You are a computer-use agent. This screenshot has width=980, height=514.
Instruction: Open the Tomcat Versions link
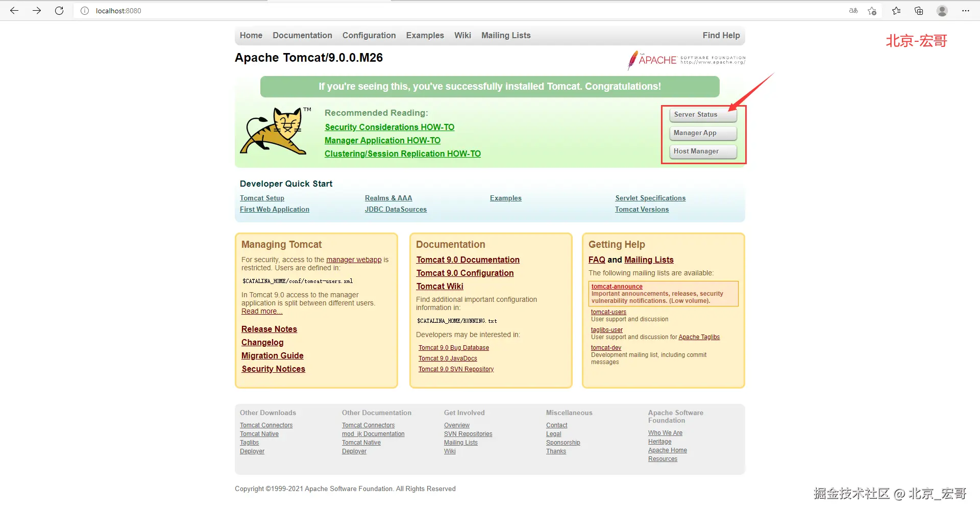coord(642,209)
